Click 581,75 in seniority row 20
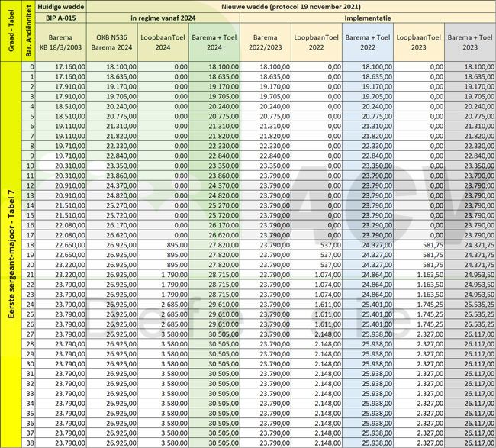The width and height of the screenshot is (496, 448). [x=419, y=265]
